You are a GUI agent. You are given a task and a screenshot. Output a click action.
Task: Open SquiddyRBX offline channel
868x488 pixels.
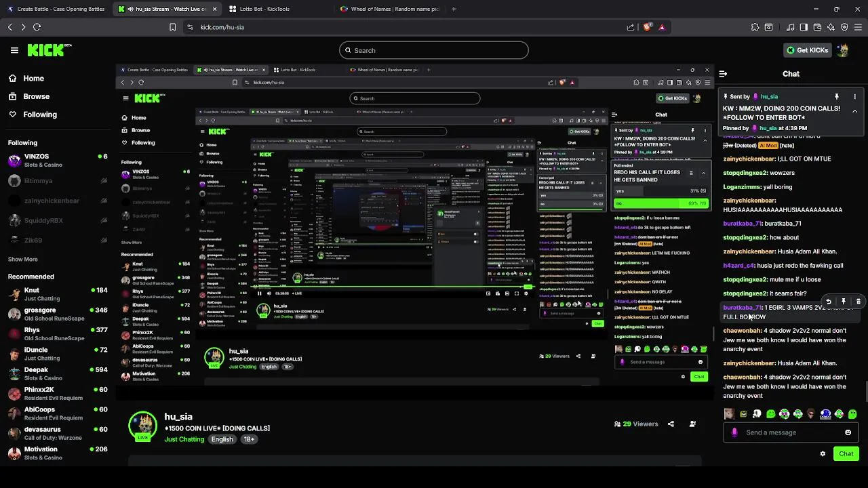coord(58,220)
